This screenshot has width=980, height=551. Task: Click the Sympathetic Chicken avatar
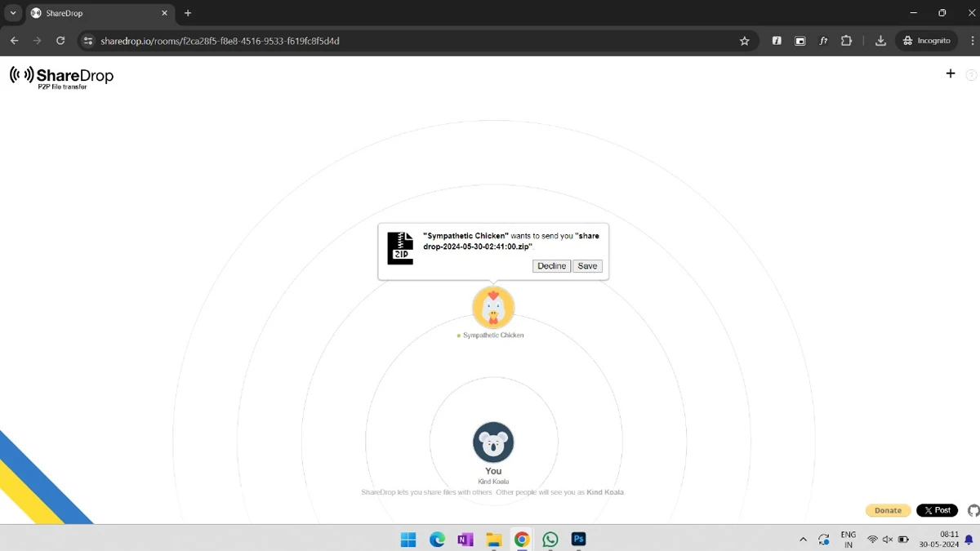(493, 307)
